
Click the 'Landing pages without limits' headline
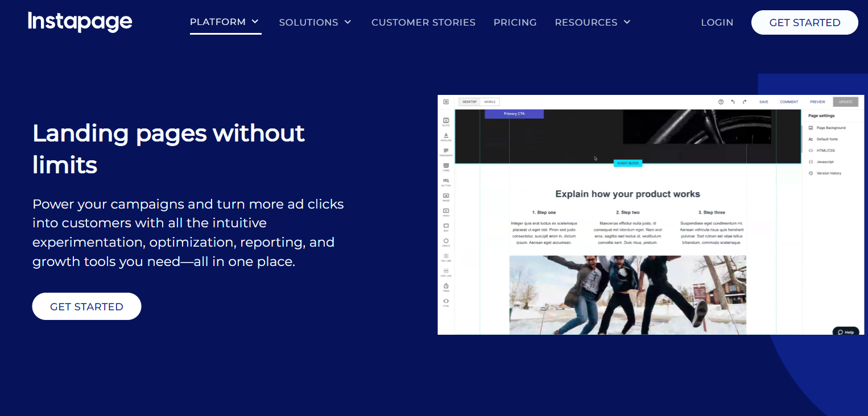coord(168,149)
